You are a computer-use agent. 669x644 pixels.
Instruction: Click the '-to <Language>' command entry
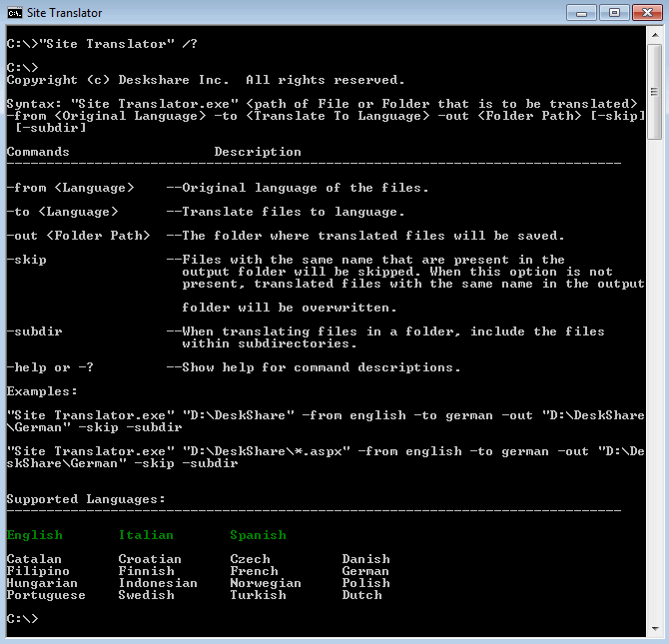(62, 212)
